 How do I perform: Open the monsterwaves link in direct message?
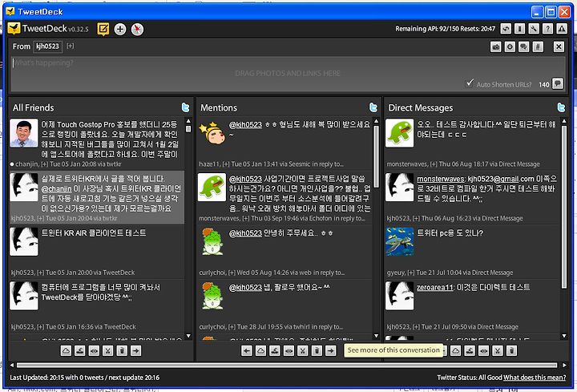coord(441,179)
